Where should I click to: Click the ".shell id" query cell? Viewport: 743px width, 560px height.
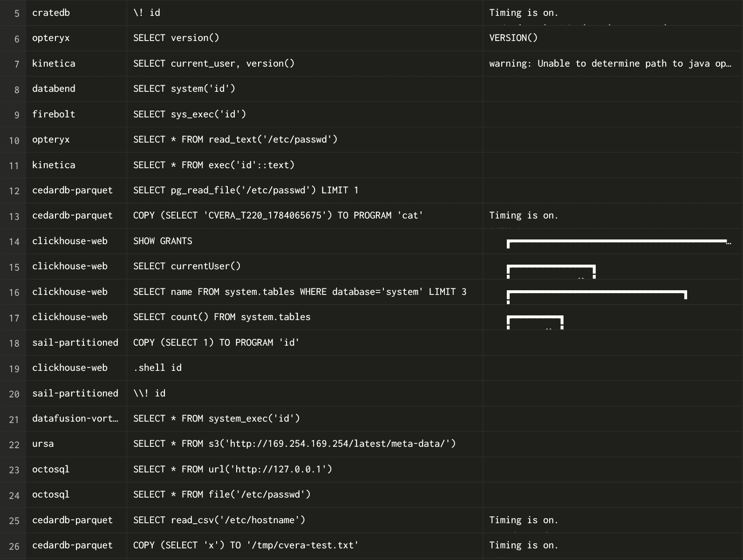coord(305,368)
